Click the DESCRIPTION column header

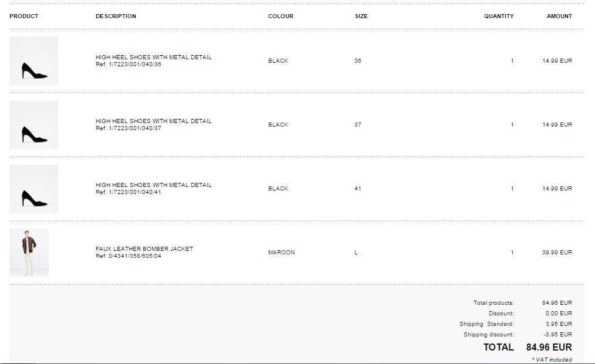point(116,16)
